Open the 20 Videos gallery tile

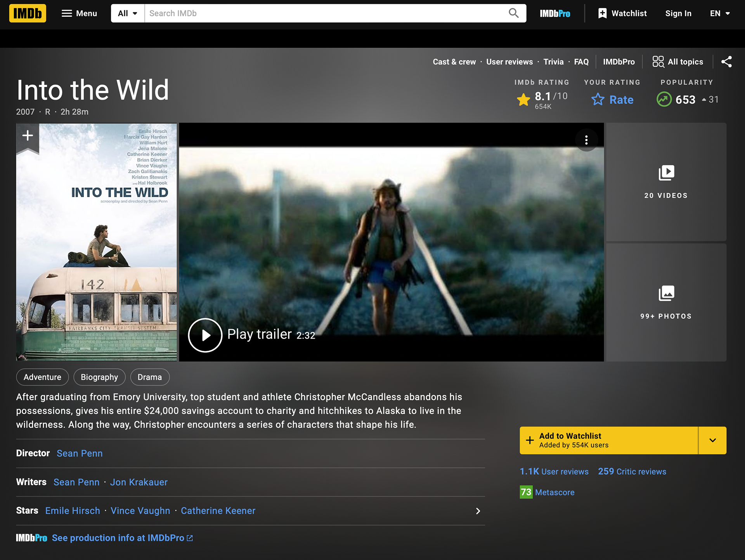click(x=666, y=182)
